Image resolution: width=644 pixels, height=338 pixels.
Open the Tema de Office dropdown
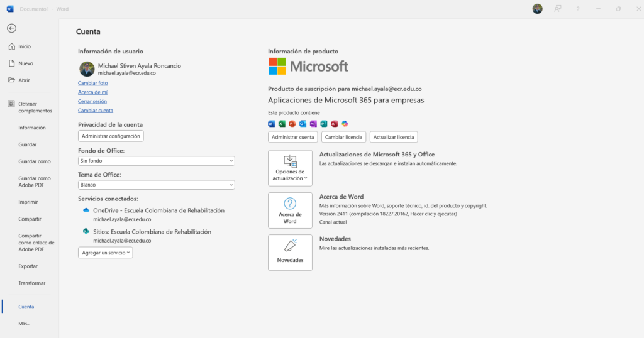pyautogui.click(x=156, y=185)
